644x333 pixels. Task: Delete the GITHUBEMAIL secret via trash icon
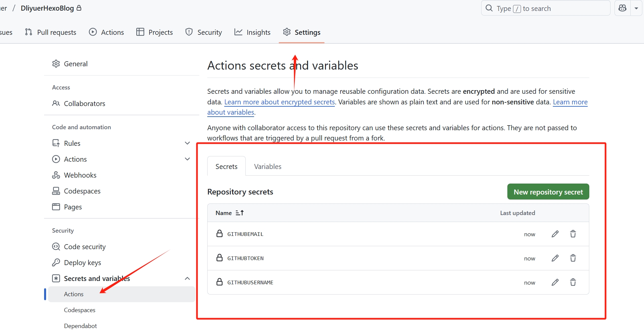573,234
